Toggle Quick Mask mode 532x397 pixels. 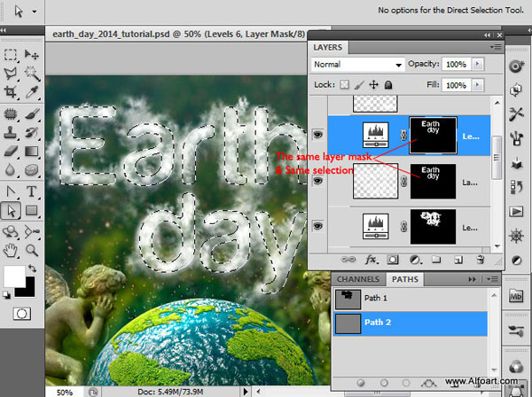[x=21, y=314]
